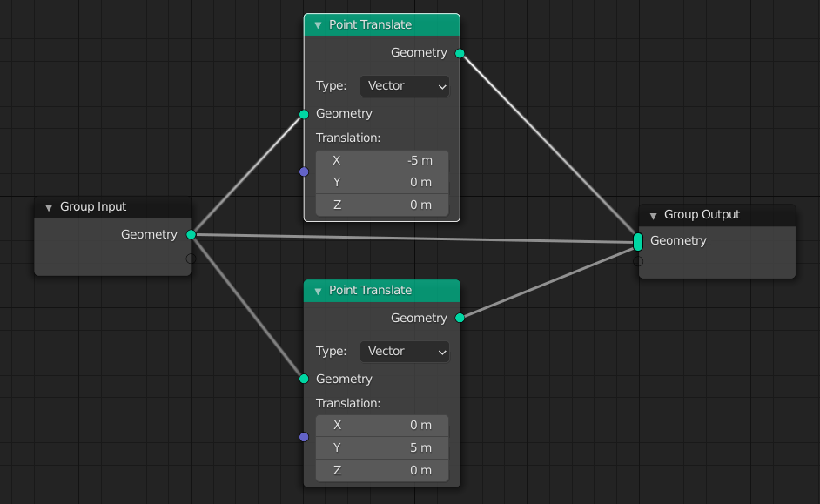820x504 pixels.
Task: Click Geometry label in Group Output node
Action: 678,240
